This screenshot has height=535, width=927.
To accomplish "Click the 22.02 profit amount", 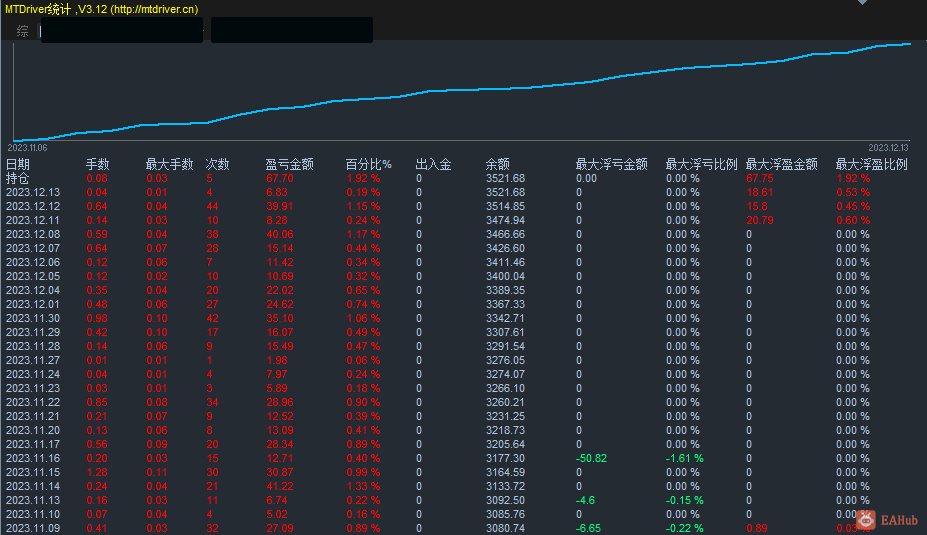I will [x=280, y=290].
